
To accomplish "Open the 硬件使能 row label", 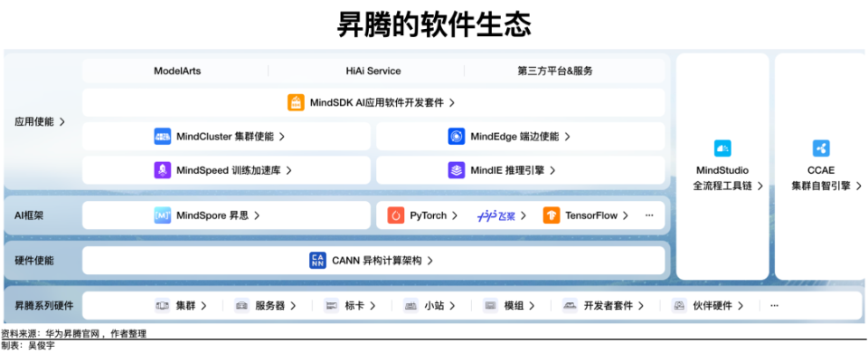I will [34, 261].
